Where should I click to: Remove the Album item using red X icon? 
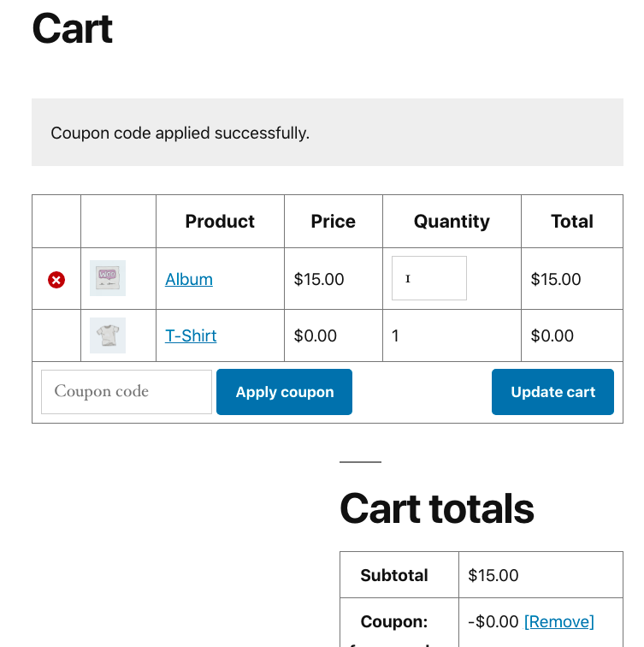coord(56,280)
